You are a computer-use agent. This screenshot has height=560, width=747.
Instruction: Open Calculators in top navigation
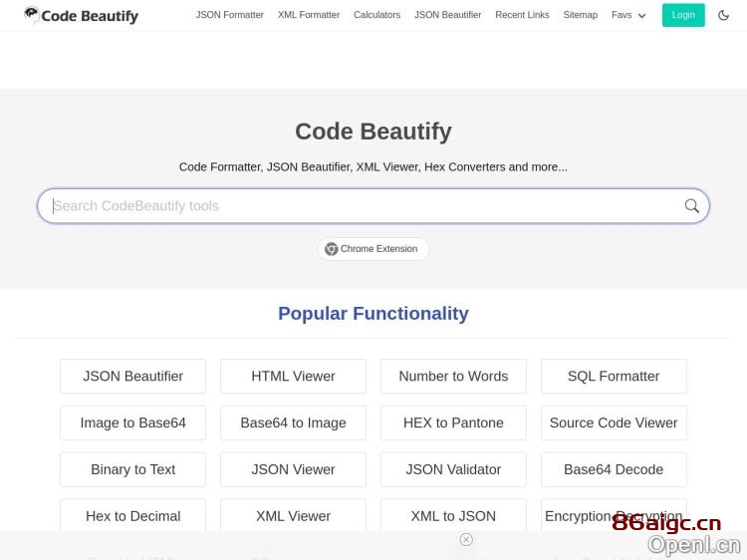376,15
